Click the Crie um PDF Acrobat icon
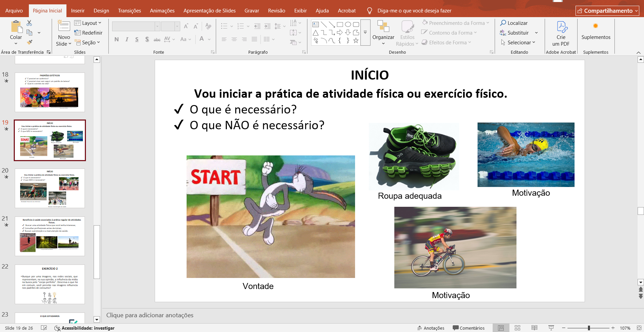 tap(561, 27)
